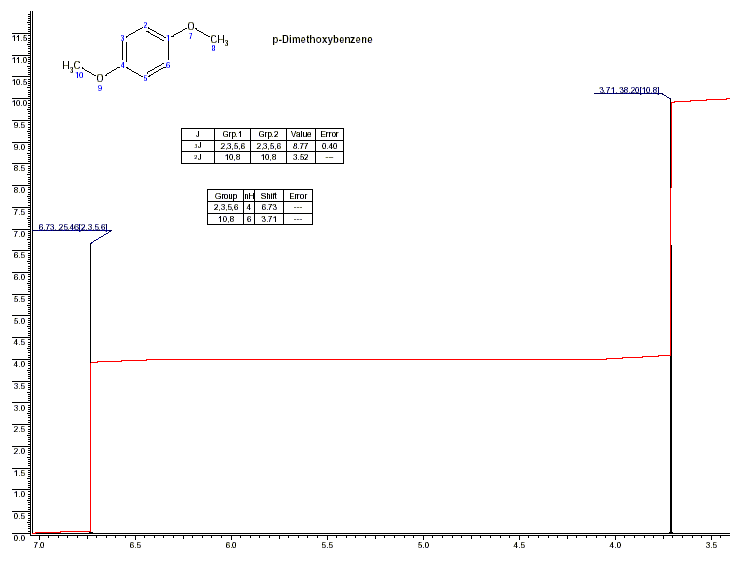Click Grp.1 cell 10,8 in 2J row
This screenshot has width=747, height=562.
(x=232, y=157)
